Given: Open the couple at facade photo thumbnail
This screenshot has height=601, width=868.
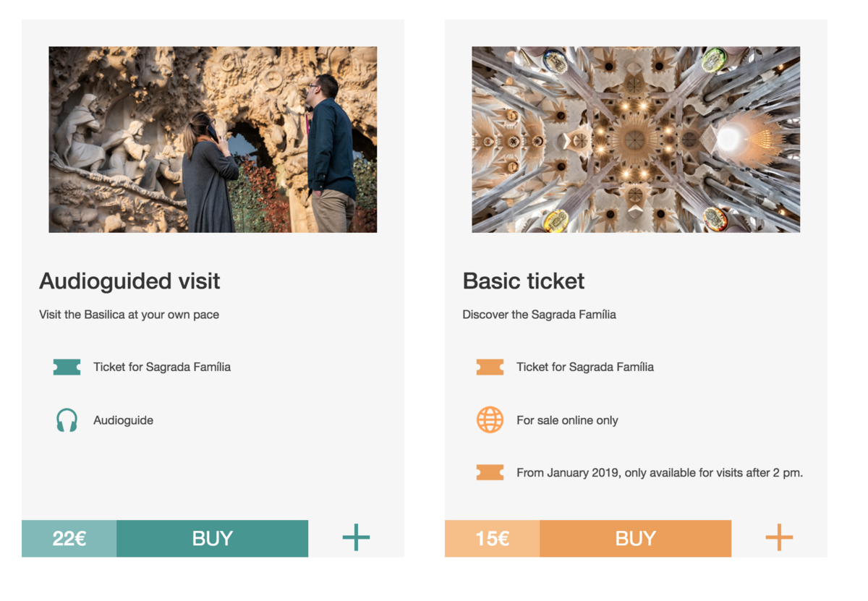Looking at the screenshot, I should tap(213, 140).
